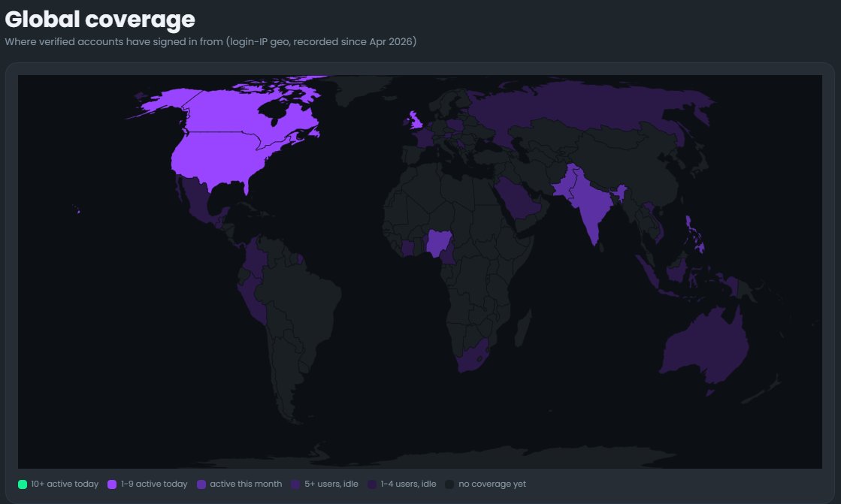This screenshot has width=841, height=504.
Task: Click the green '10+ active today' legend swatch
Action: (23, 484)
